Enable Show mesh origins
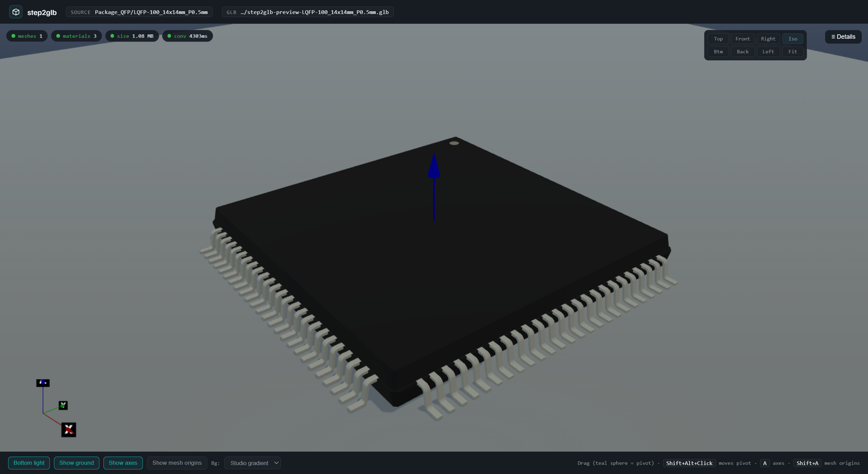Viewport: 868px width, 474px height. coord(177,463)
